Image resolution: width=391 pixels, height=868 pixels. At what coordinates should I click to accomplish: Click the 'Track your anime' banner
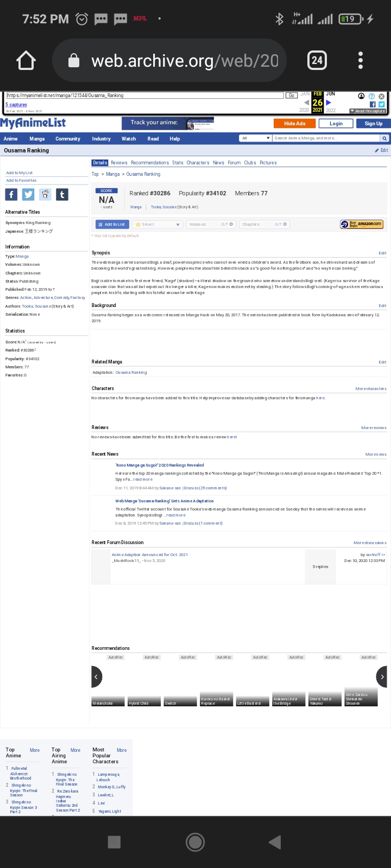tap(168, 123)
